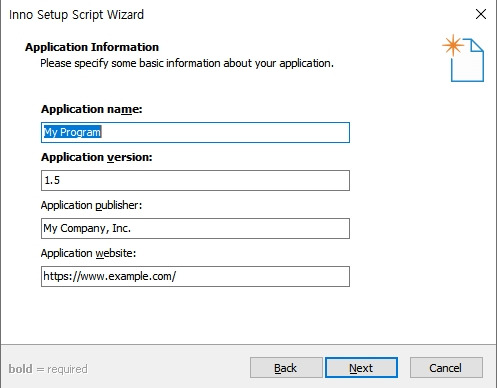Go to the next wizard page

(x=361, y=368)
